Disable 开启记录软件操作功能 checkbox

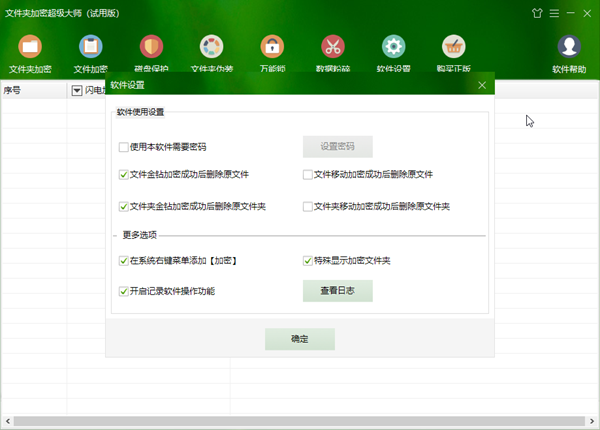click(124, 291)
